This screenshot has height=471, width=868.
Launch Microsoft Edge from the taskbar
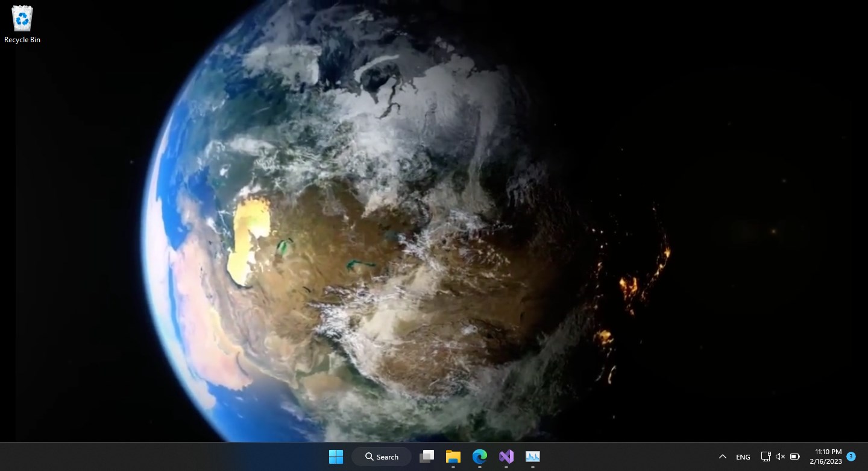[480, 457]
